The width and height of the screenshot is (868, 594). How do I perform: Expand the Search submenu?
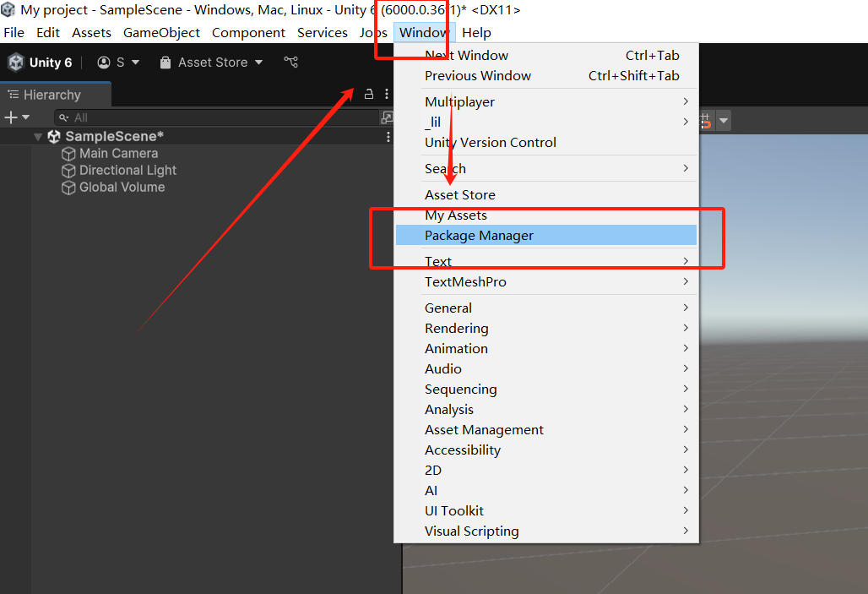click(546, 168)
